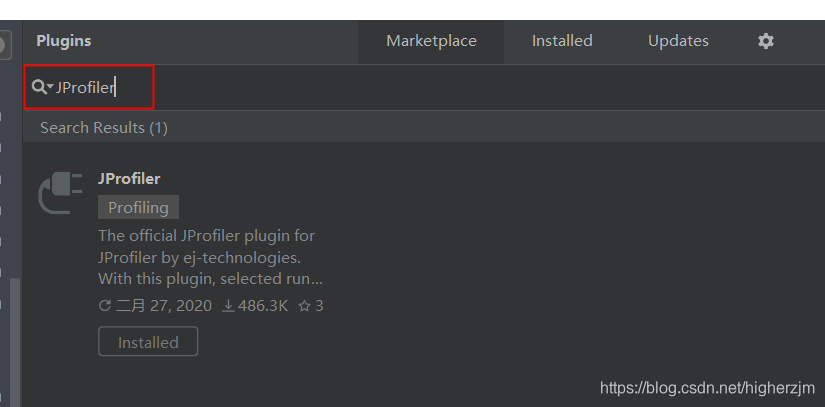The width and height of the screenshot is (825, 407).
Task: Click the star rating 3
Action: (x=310, y=306)
